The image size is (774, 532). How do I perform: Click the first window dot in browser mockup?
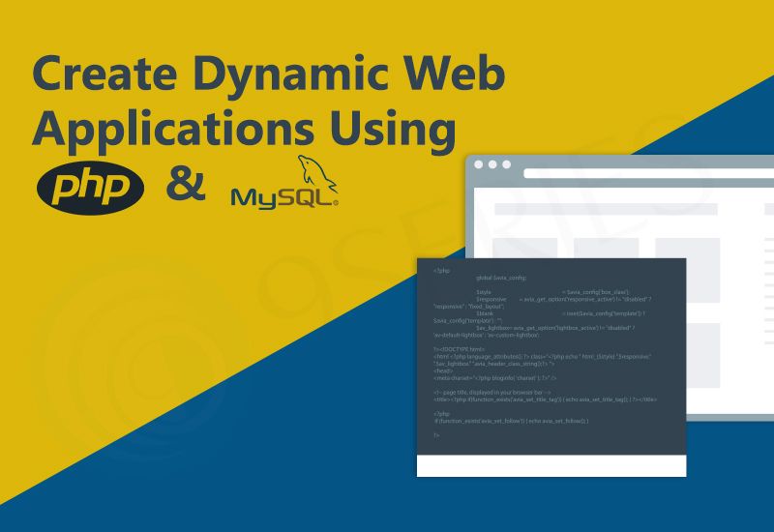478,164
